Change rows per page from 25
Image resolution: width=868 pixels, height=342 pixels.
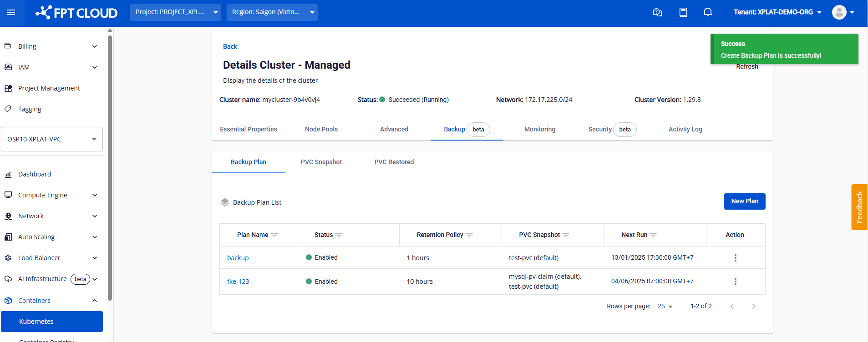(x=665, y=307)
